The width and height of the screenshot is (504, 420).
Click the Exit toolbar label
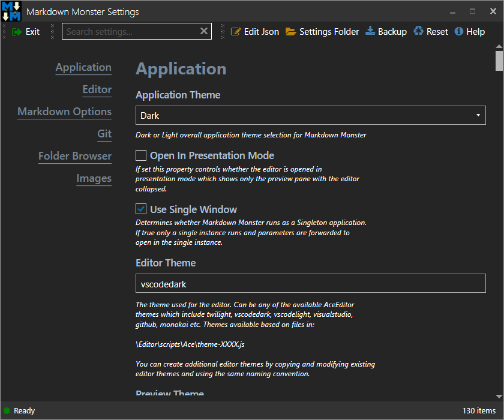click(32, 32)
